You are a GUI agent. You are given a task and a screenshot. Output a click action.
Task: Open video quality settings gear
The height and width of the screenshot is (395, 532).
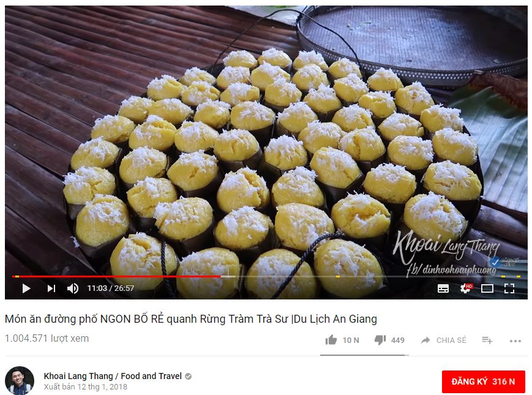466,288
